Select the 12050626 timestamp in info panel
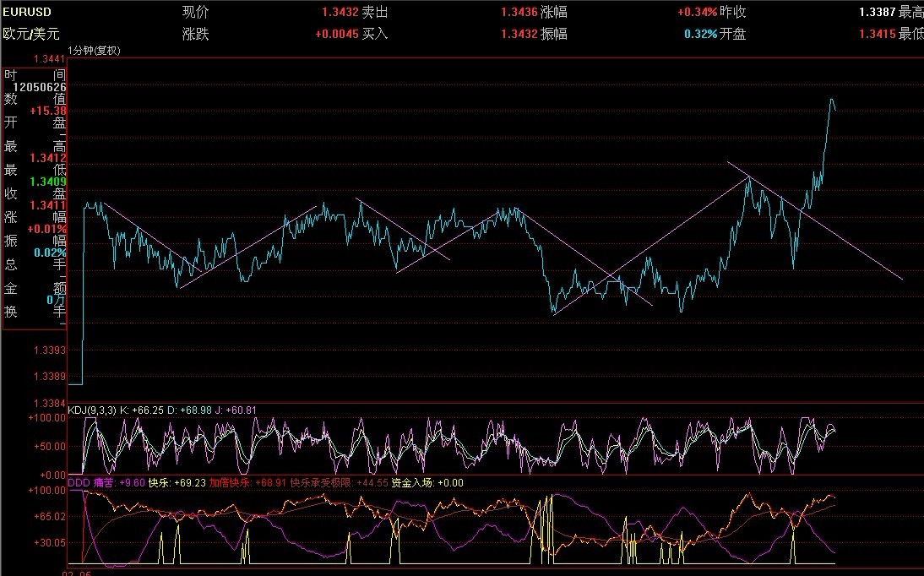 pyautogui.click(x=40, y=87)
